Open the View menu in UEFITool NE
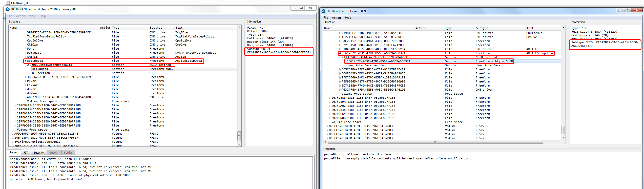Image resolution: width=644 pixels, height=189 pixels. pos(32,16)
